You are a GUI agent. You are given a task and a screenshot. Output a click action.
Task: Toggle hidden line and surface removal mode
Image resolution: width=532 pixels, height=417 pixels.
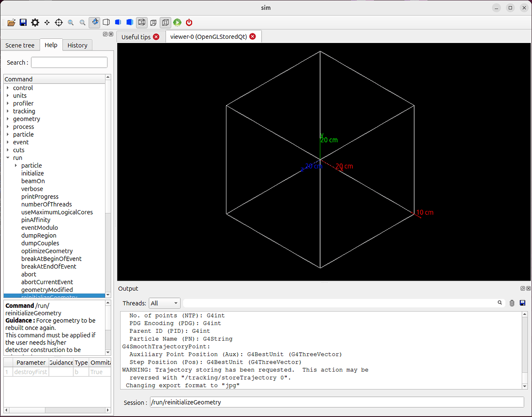pyautogui.click(x=141, y=23)
